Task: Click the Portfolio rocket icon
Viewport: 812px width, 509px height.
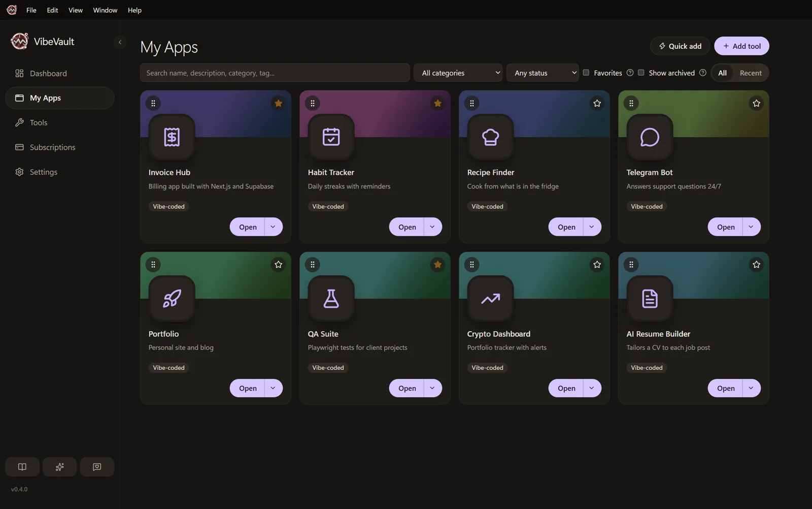Action: tap(172, 299)
